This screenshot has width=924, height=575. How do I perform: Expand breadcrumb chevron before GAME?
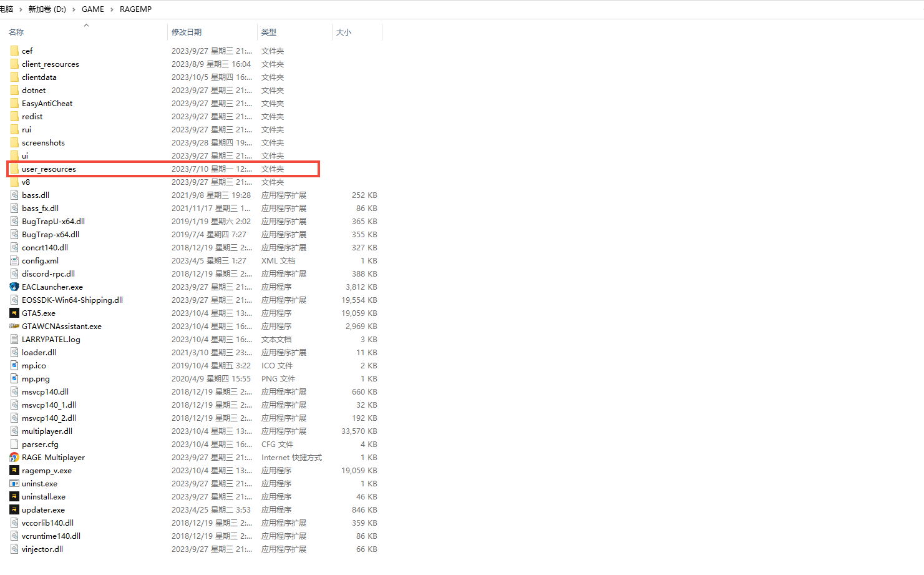(74, 9)
